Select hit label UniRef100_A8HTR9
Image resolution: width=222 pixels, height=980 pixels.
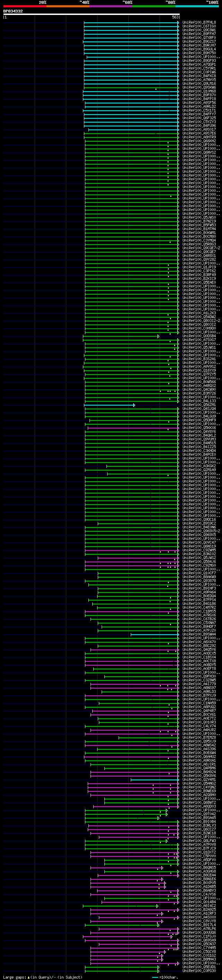(x=199, y=137)
